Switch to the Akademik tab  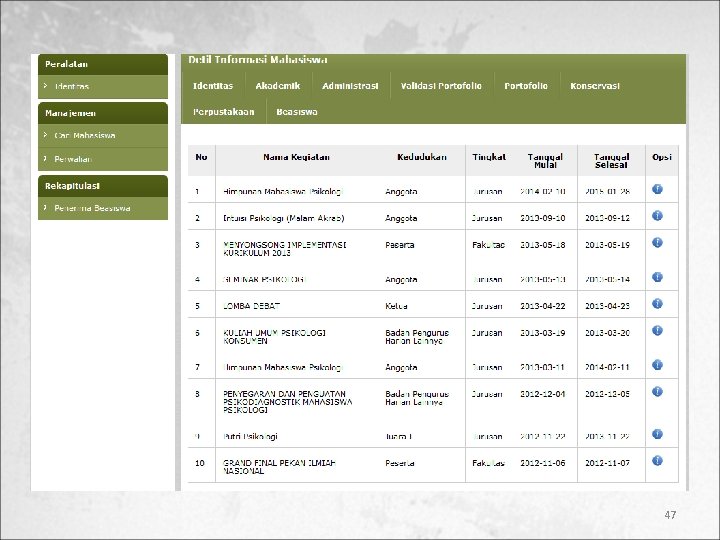[278, 86]
